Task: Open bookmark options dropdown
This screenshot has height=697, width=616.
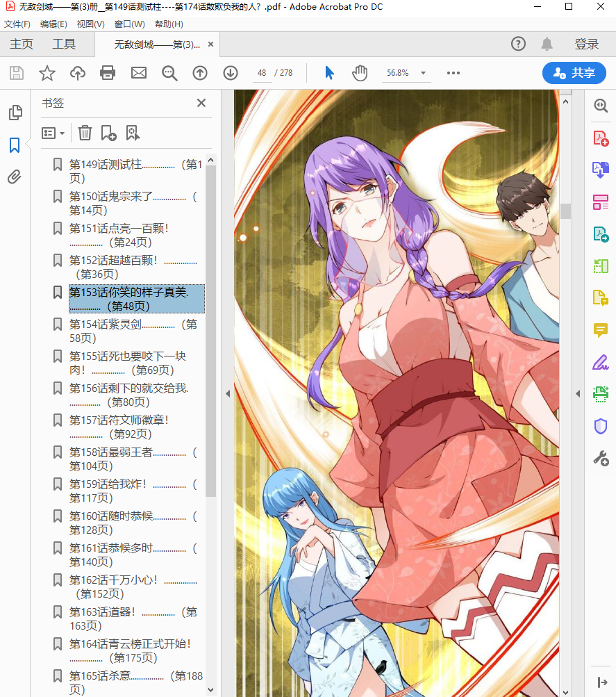Action: pyautogui.click(x=53, y=133)
